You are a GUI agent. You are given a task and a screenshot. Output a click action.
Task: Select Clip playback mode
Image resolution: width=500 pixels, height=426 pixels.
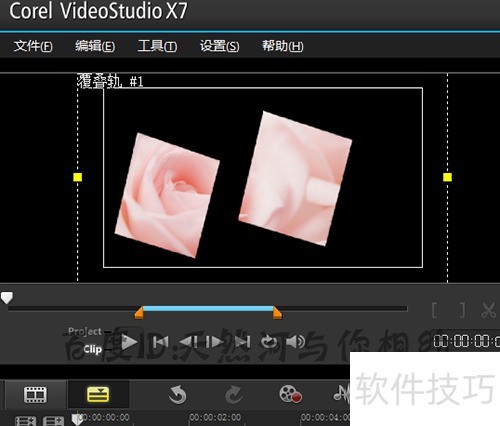[x=92, y=349]
